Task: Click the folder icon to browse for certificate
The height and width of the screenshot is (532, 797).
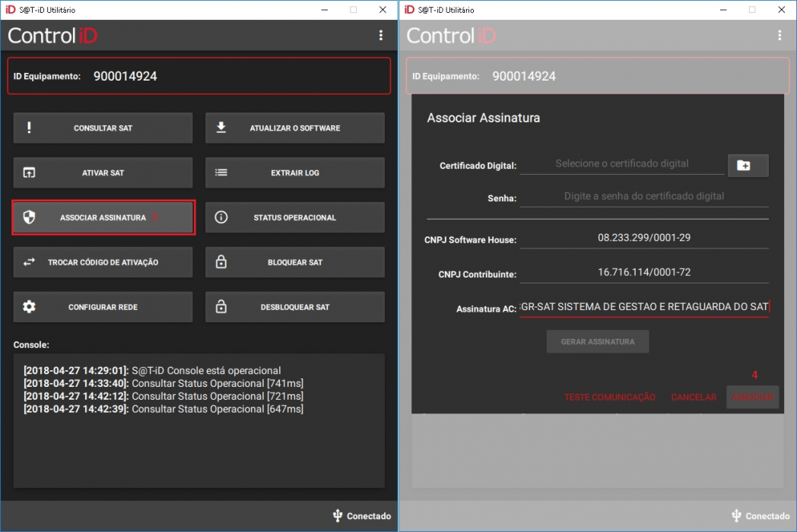Action: pyautogui.click(x=748, y=165)
